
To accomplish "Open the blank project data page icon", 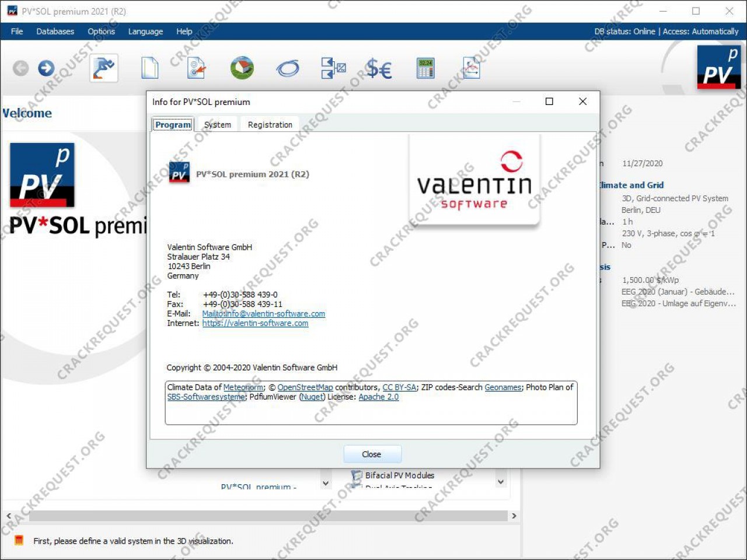I will (x=150, y=68).
